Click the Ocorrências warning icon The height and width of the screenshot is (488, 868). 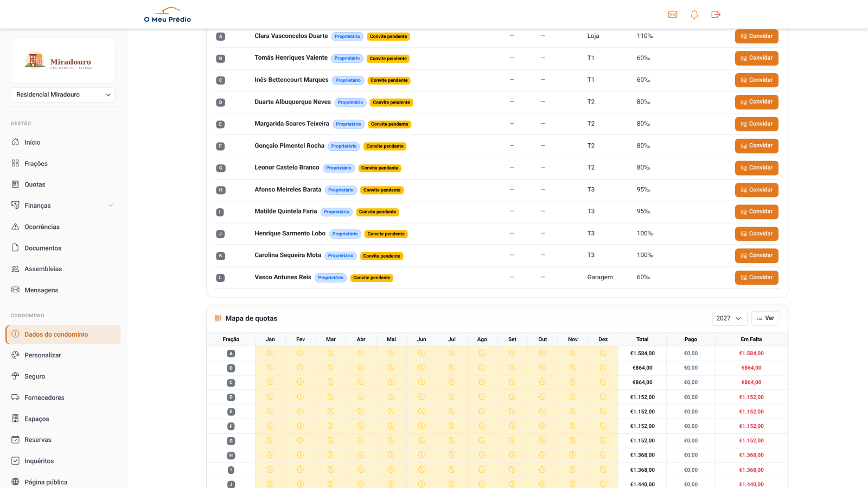pyautogui.click(x=16, y=227)
